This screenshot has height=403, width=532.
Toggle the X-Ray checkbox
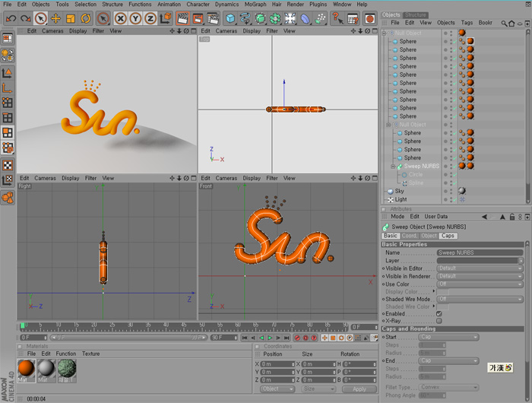pyautogui.click(x=439, y=321)
